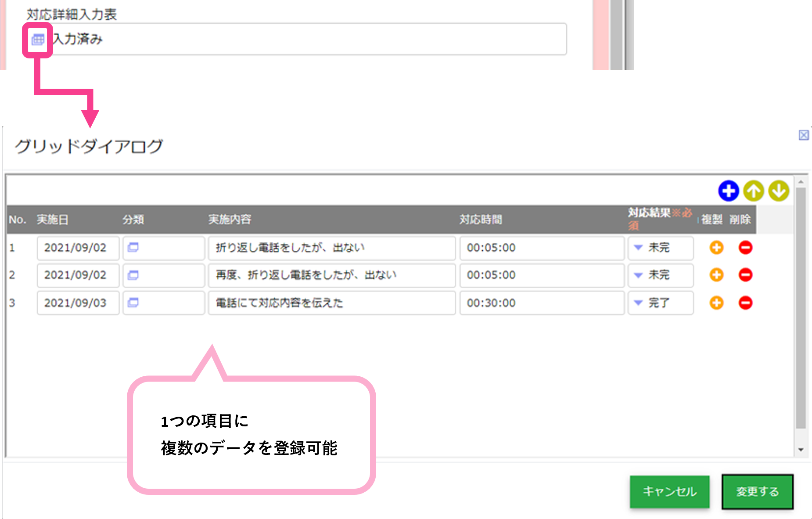Click the No. column header

click(x=18, y=220)
